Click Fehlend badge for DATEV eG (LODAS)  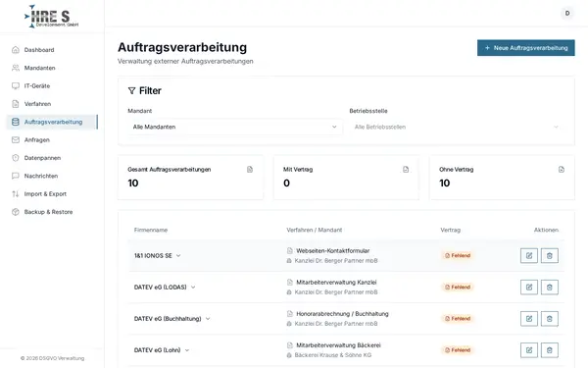(458, 287)
